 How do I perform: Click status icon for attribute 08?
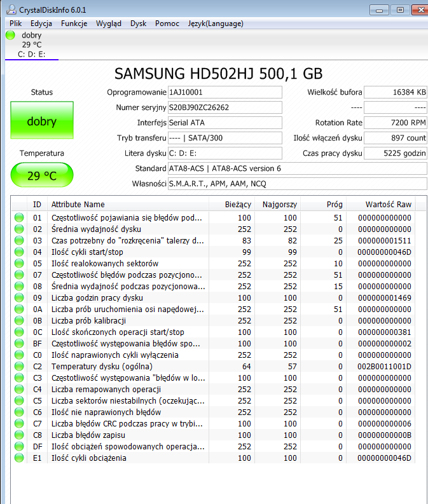(19, 287)
